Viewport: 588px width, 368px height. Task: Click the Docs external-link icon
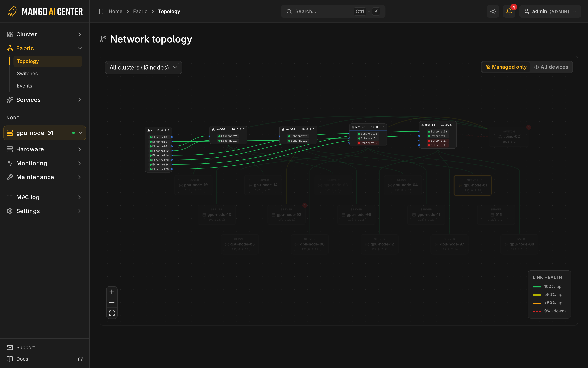pyautogui.click(x=80, y=359)
